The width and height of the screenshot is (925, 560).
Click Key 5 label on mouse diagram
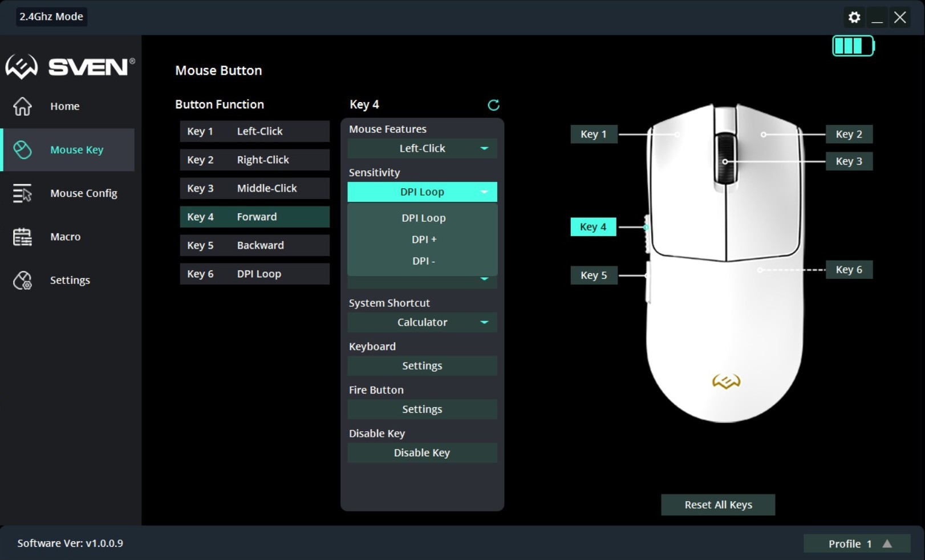pos(594,275)
